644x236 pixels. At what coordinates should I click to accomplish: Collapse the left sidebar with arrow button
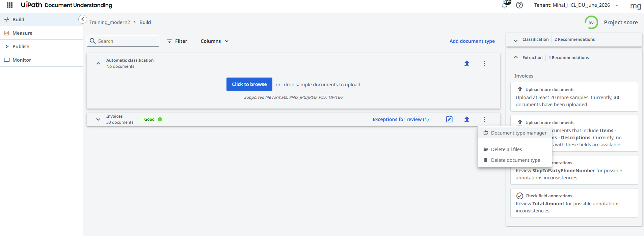pos(83,19)
